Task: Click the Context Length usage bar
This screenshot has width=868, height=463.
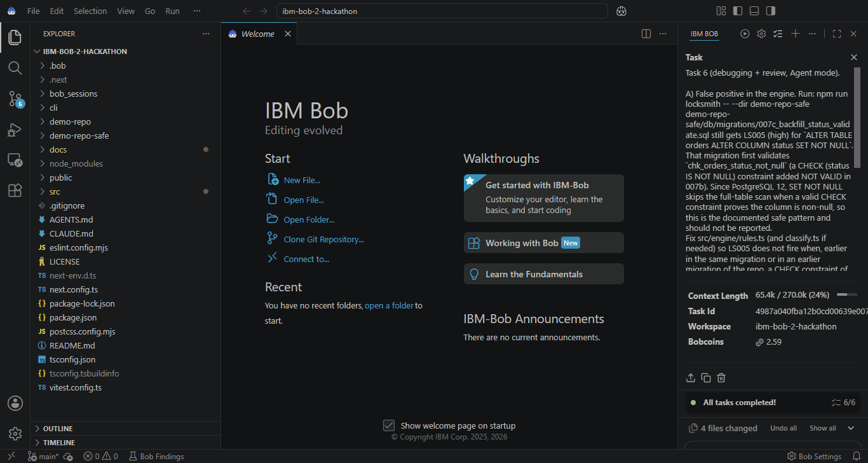Action: pyautogui.click(x=847, y=295)
